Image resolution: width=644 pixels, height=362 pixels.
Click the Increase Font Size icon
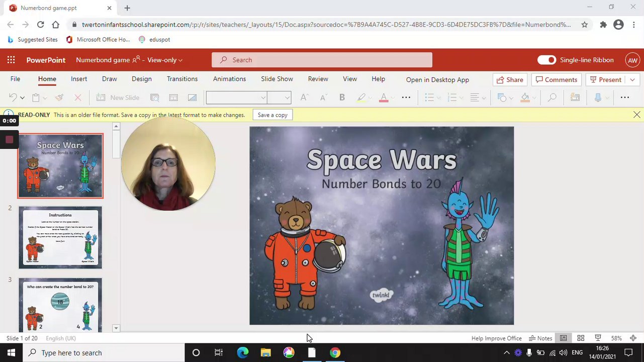coord(304,98)
